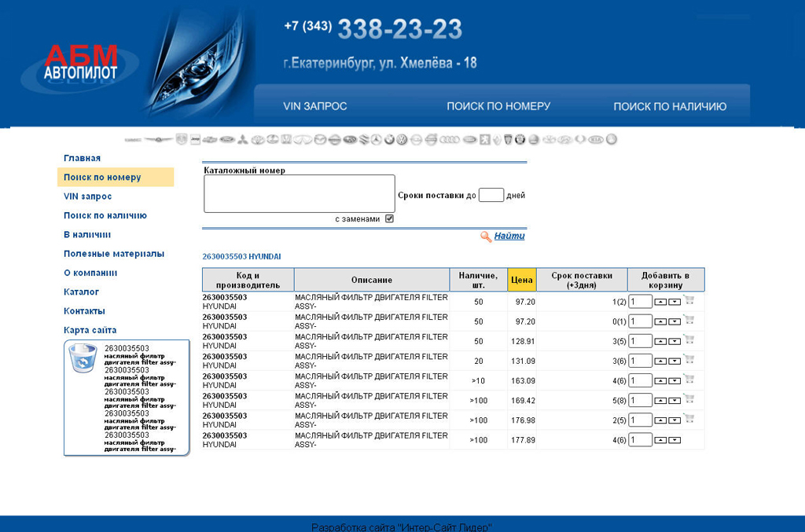This screenshot has height=532, width=805.
Task: Click the phone number 338-23-23
Action: (x=400, y=29)
